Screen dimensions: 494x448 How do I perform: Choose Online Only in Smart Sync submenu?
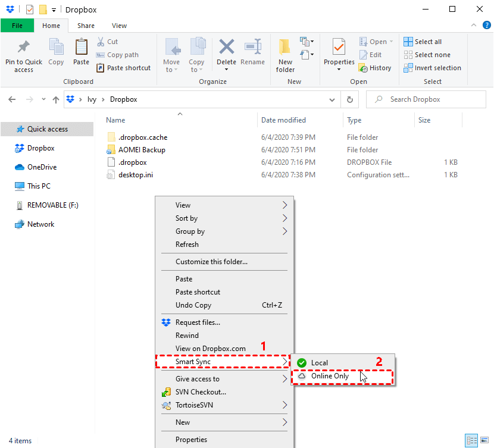coord(330,377)
